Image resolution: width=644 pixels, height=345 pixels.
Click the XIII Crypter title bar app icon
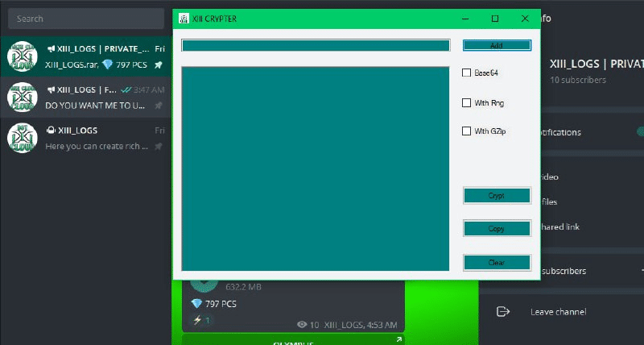[x=184, y=19]
